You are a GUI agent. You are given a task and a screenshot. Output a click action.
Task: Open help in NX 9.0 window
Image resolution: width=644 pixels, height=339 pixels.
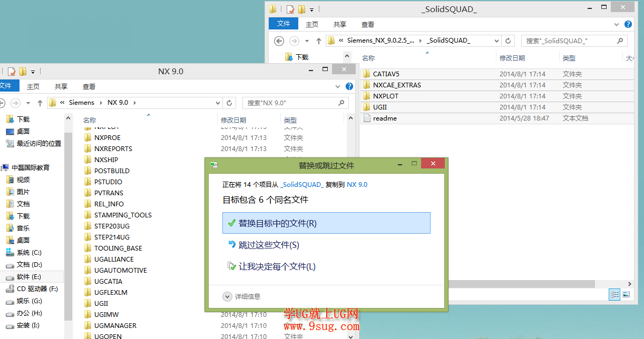coord(349,86)
